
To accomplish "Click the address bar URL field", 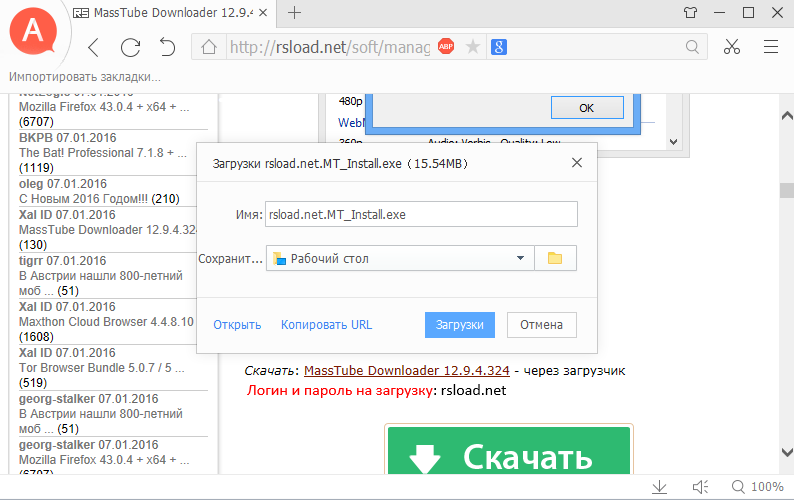I will (330, 47).
